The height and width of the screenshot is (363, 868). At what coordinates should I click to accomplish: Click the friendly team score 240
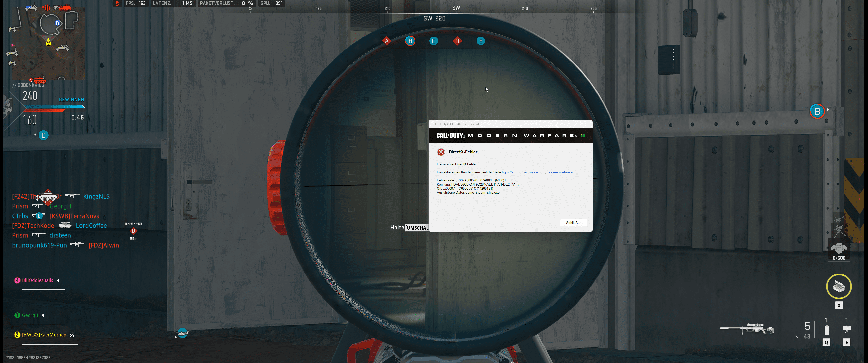[x=30, y=96]
